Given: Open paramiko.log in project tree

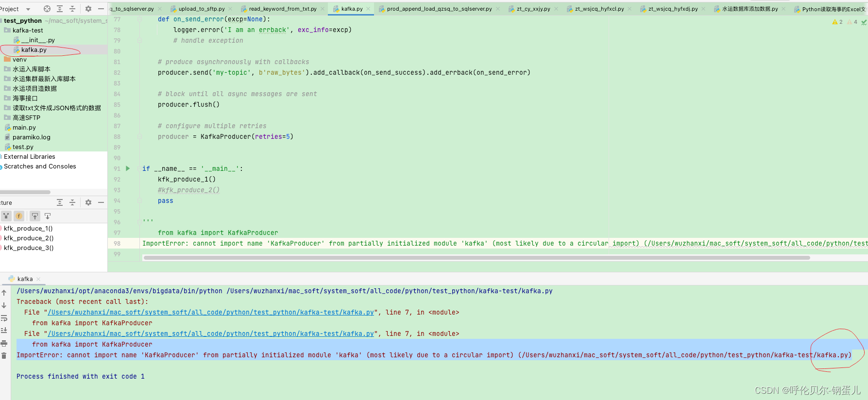Looking at the screenshot, I should pos(31,137).
